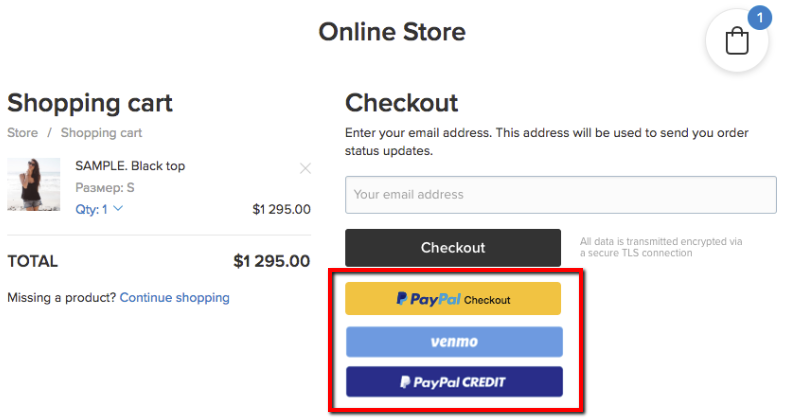
Task: Click the $1 295.00 total amount
Action: (x=271, y=261)
